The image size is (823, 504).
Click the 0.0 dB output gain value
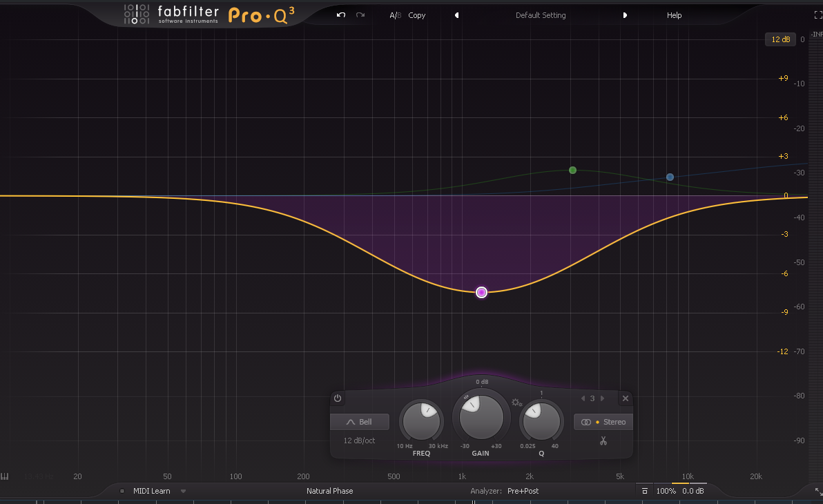[x=693, y=491]
